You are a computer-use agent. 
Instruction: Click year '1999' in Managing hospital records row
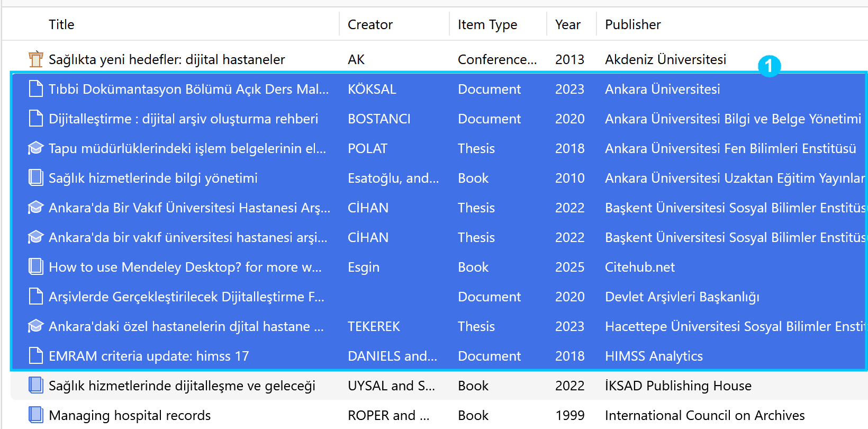tap(569, 415)
